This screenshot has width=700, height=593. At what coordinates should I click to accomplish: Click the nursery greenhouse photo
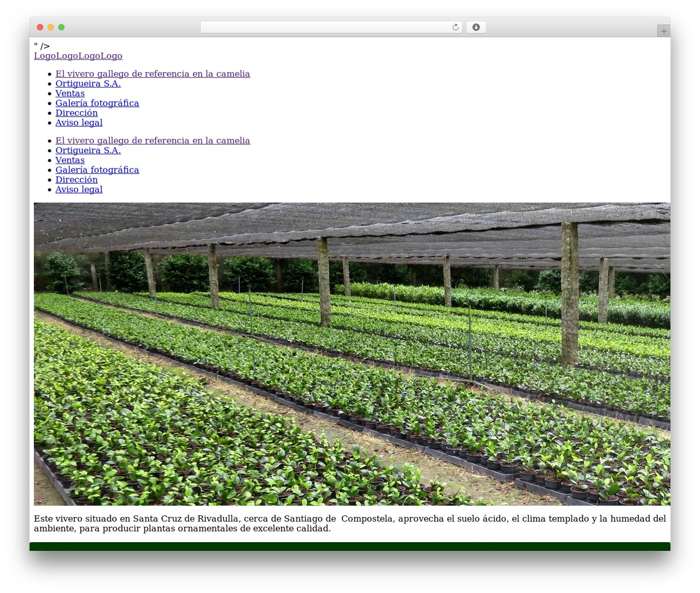click(x=352, y=354)
